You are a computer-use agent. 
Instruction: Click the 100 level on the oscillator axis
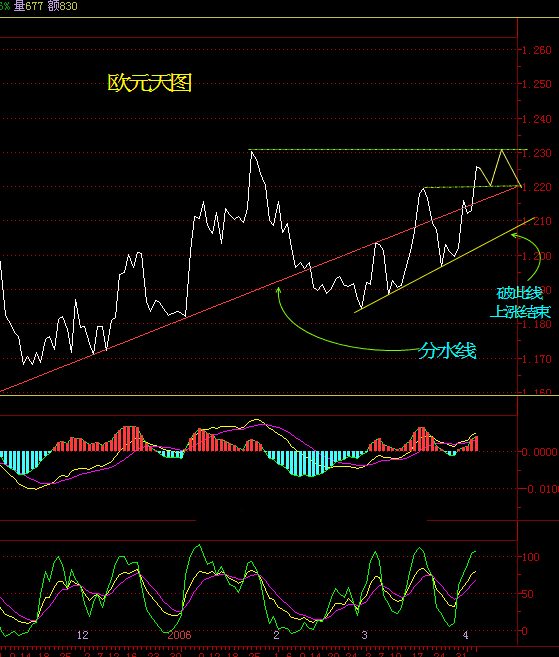(x=531, y=557)
